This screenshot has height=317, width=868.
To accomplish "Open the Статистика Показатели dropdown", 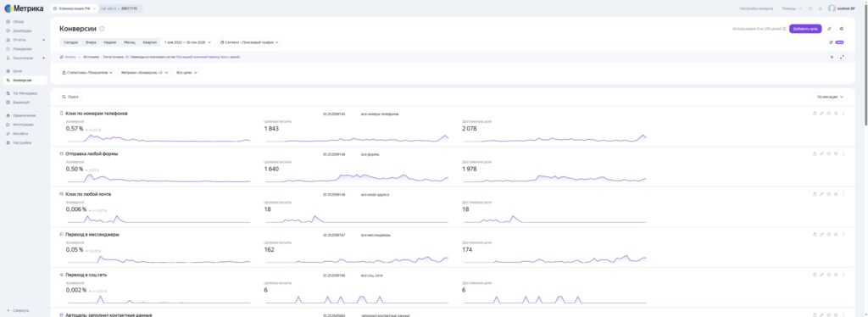I will (x=87, y=73).
